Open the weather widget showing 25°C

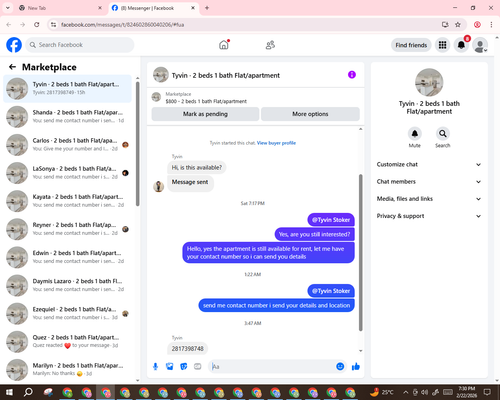[x=382, y=392]
